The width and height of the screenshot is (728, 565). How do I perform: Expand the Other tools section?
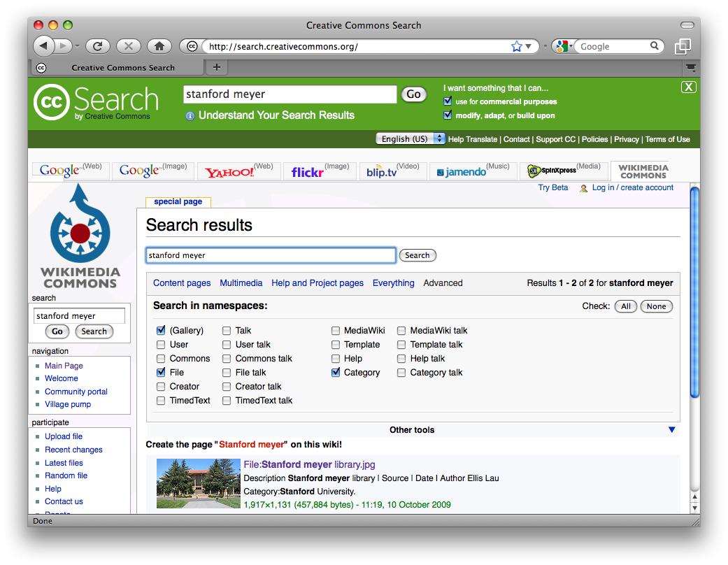click(x=671, y=430)
